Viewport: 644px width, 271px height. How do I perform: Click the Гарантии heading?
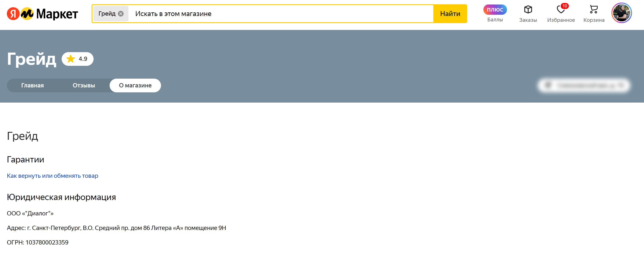(25, 159)
